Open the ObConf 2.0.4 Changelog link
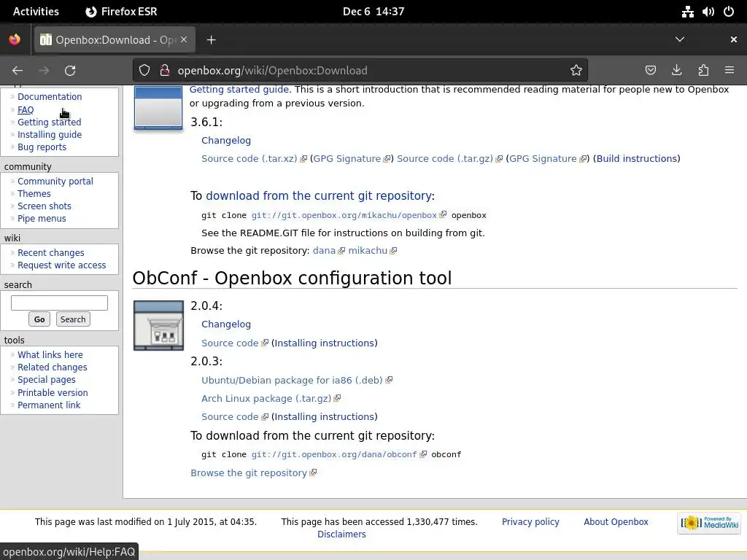The height and width of the screenshot is (560, 747). coord(226,324)
